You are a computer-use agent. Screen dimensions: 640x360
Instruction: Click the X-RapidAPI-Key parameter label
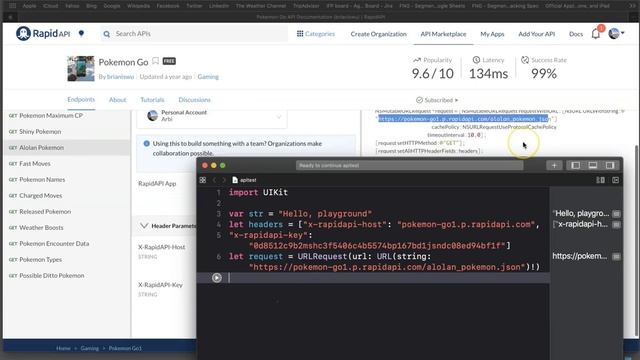pos(160,285)
